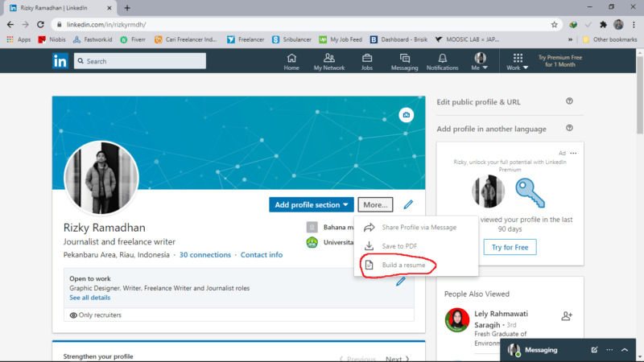This screenshot has width=644, height=362.
Task: Open help icon beside Edit public profile
Action: [569, 101]
